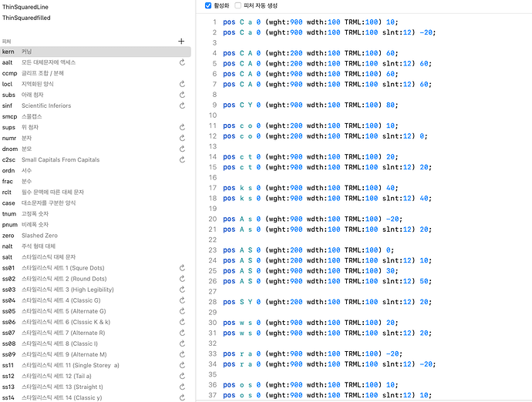532x402 pixels.
Task: Refresh the sinf Scientific Inferiors feature
Action: [182, 106]
